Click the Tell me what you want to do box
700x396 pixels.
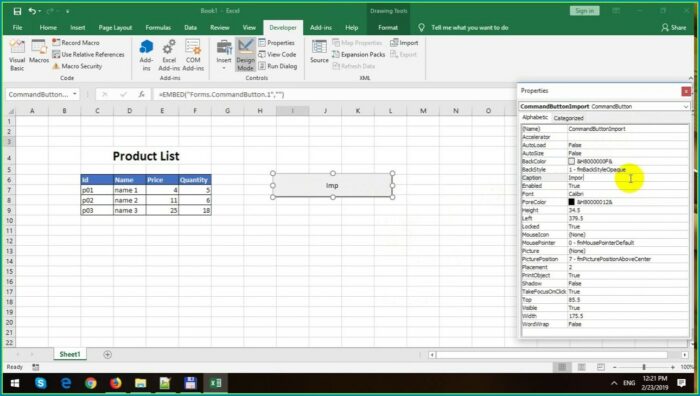[x=470, y=28]
